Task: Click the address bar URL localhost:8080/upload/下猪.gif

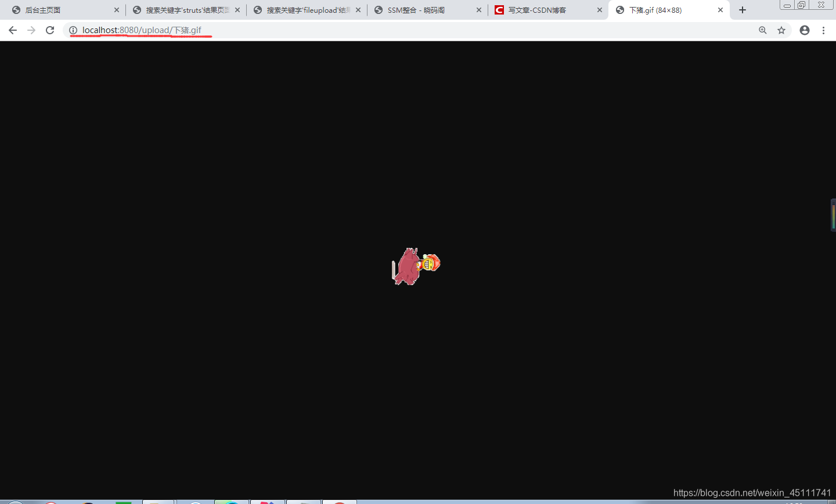Action: point(142,30)
